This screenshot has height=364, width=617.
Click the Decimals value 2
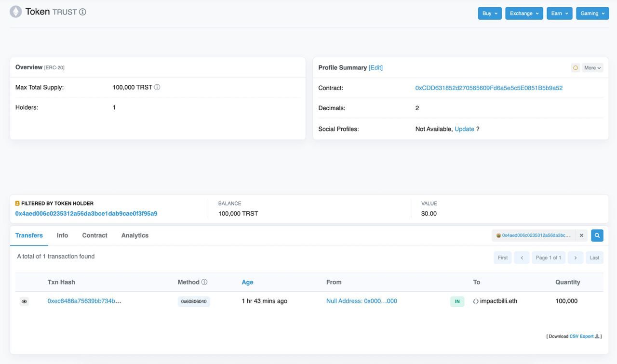click(417, 108)
